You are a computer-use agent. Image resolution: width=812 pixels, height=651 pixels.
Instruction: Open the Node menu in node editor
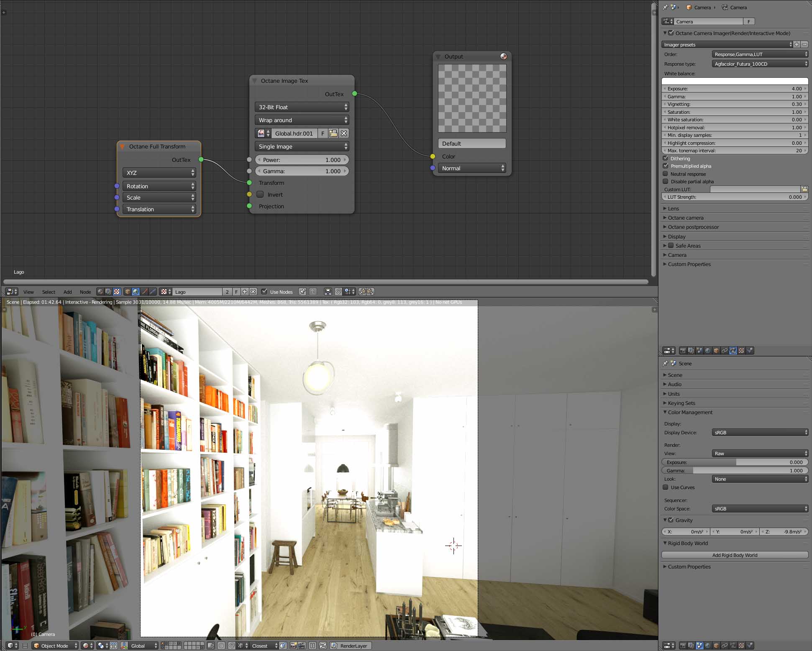coord(85,292)
